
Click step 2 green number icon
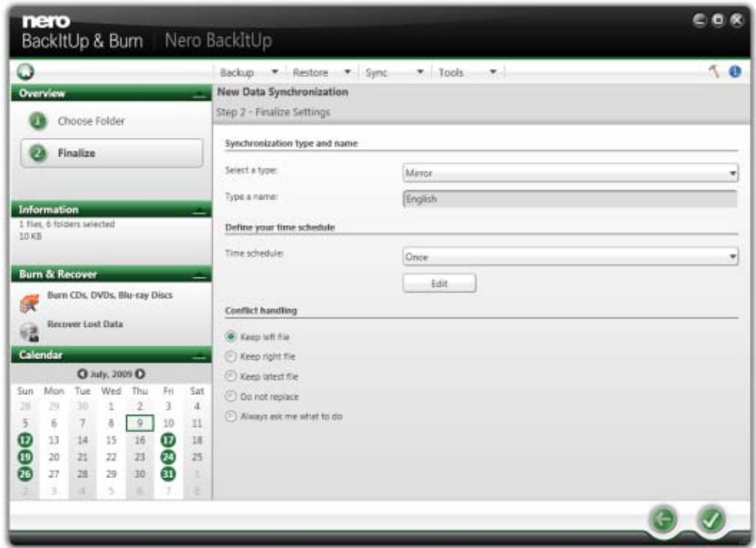pos(38,153)
